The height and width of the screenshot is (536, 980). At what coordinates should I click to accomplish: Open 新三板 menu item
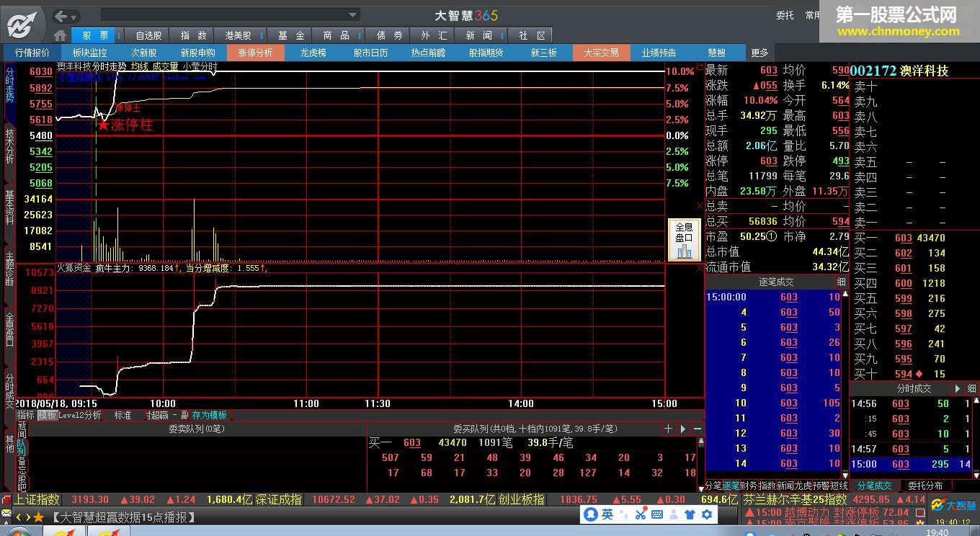tap(543, 53)
